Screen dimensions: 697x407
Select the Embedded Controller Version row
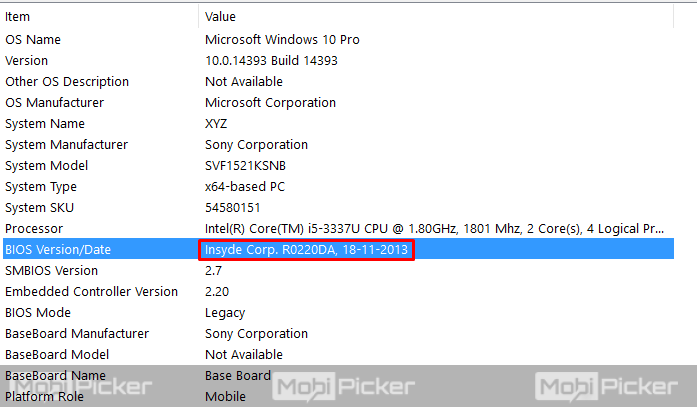coord(91,292)
